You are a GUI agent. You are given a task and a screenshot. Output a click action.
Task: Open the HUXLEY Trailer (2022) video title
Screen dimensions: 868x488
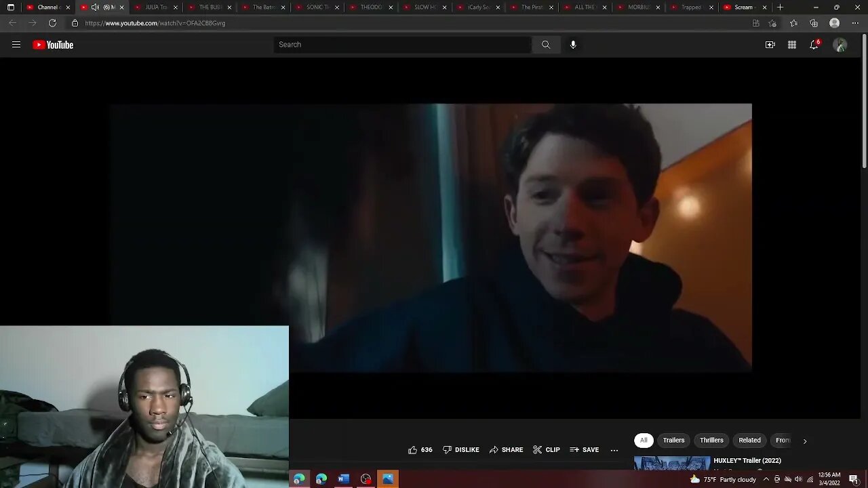[747, 461]
